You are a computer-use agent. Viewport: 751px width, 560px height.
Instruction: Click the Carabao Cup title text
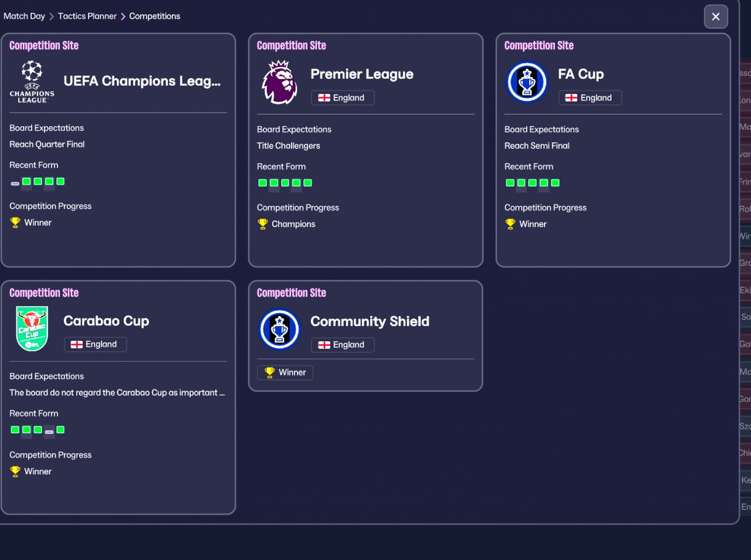coord(106,321)
